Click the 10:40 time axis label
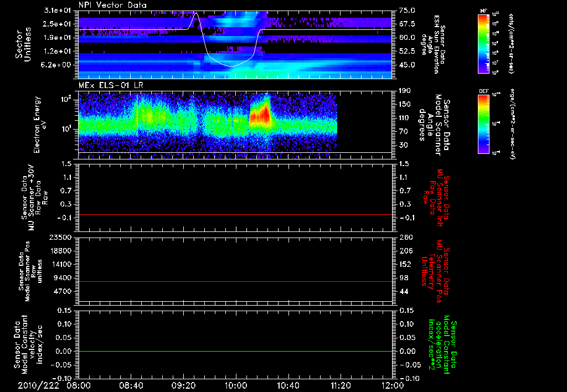The width and height of the screenshot is (567, 392). [288, 386]
